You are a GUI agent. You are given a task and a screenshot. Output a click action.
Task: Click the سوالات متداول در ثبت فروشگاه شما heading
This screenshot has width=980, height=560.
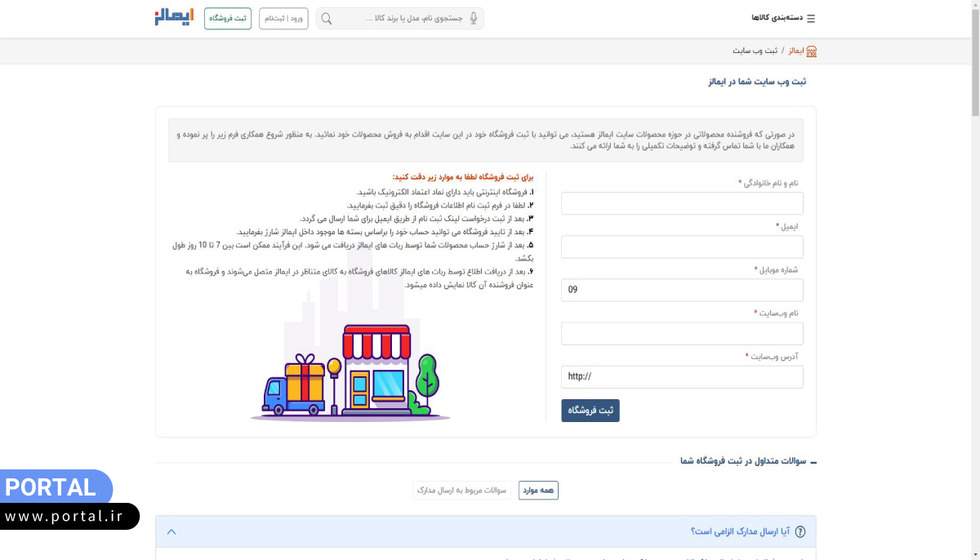743,461
